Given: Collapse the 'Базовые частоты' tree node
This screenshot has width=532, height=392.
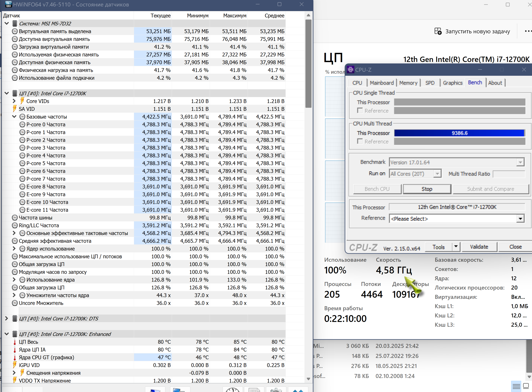Looking at the screenshot, I should [14, 116].
